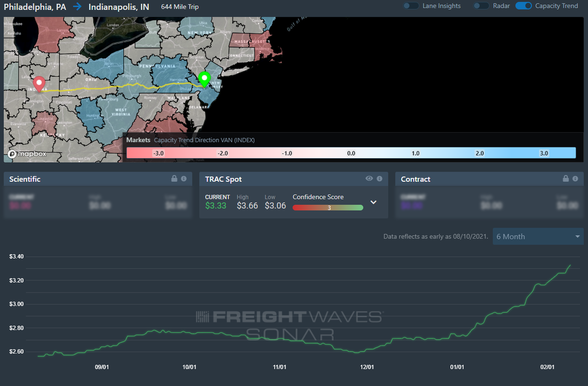This screenshot has height=386, width=588.
Task: Click the Confidence Score gradient bar
Action: (328, 208)
